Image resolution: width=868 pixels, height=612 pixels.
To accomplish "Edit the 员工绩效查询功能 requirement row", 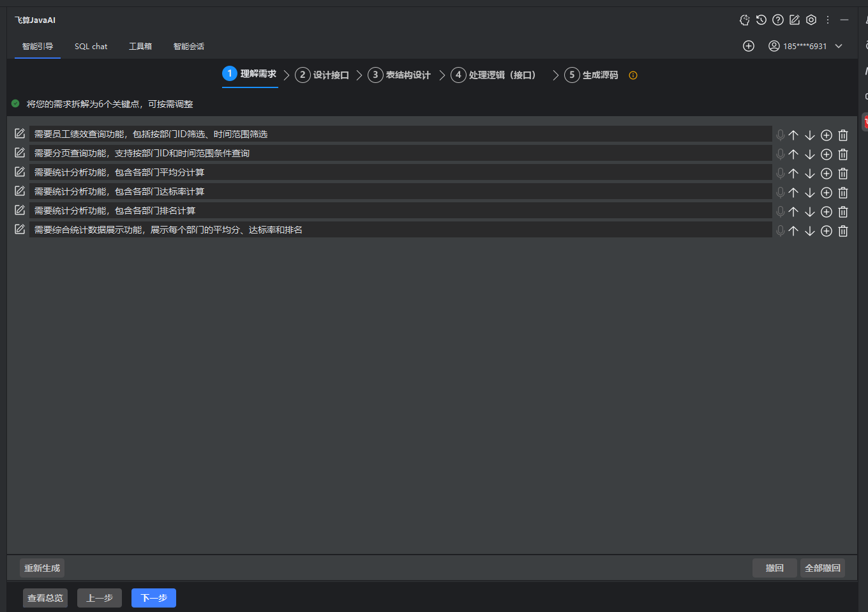I will pyautogui.click(x=20, y=133).
